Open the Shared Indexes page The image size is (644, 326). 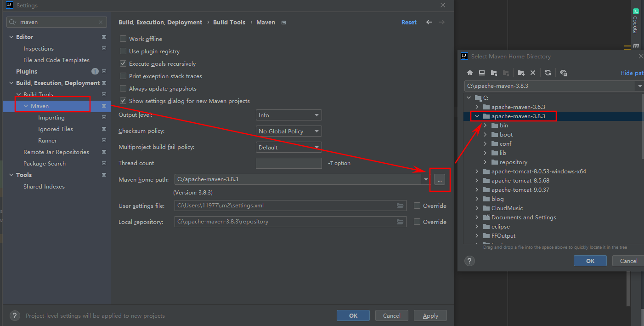(44, 186)
